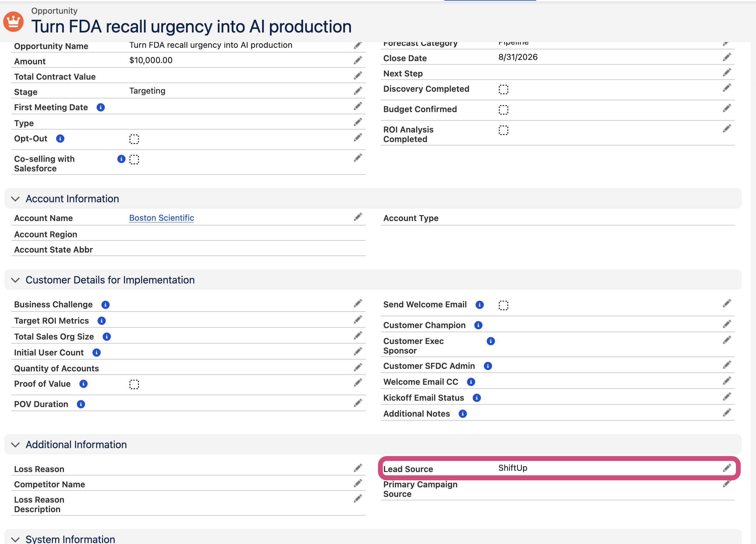Edit Additional Notes pencil icon

coord(727,413)
